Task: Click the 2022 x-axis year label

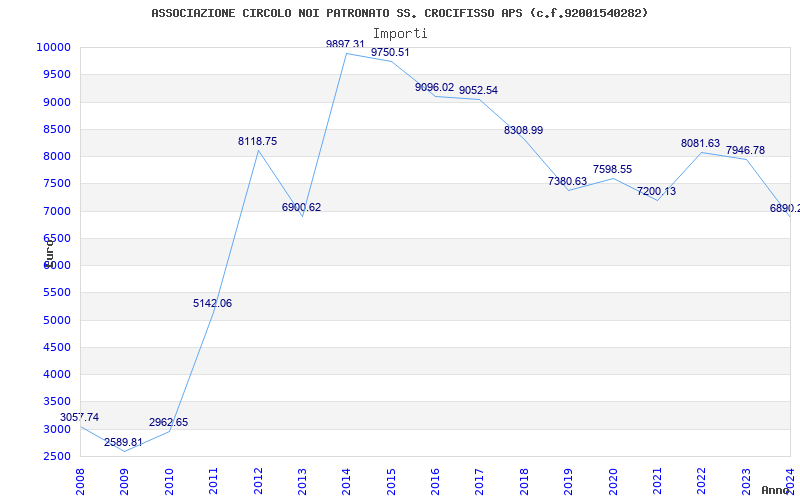Action: [702, 481]
